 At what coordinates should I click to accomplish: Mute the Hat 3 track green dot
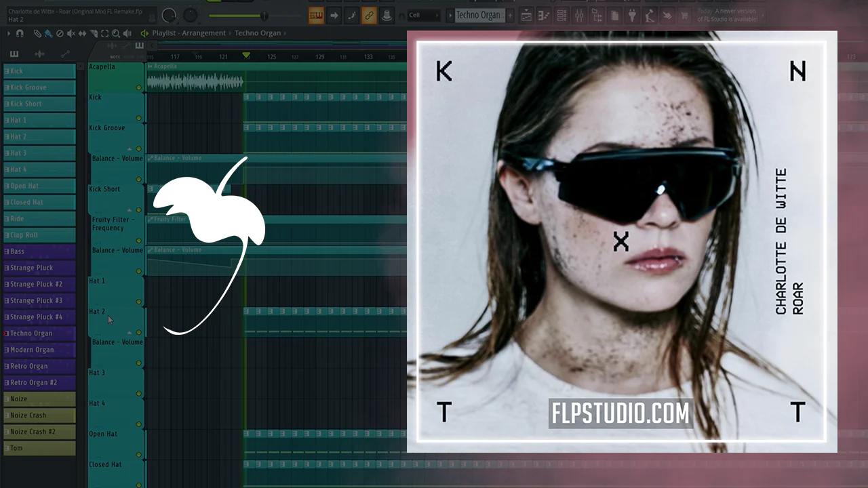point(139,394)
